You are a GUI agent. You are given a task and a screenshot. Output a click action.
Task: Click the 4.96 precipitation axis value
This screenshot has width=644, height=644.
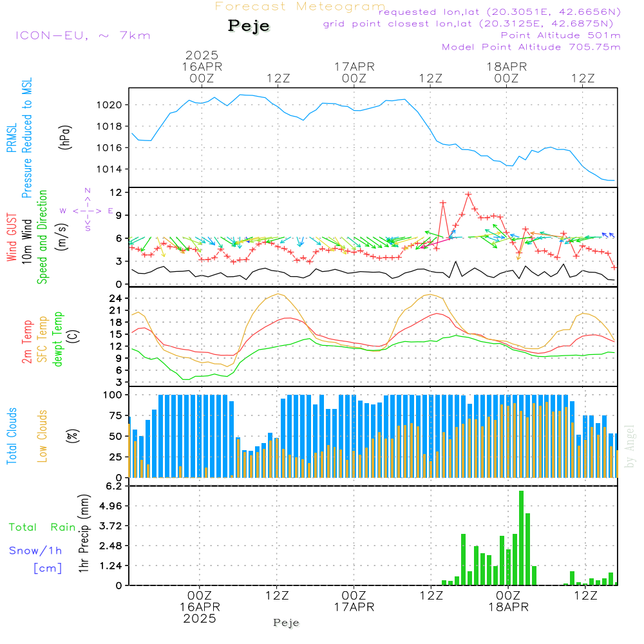111,506
